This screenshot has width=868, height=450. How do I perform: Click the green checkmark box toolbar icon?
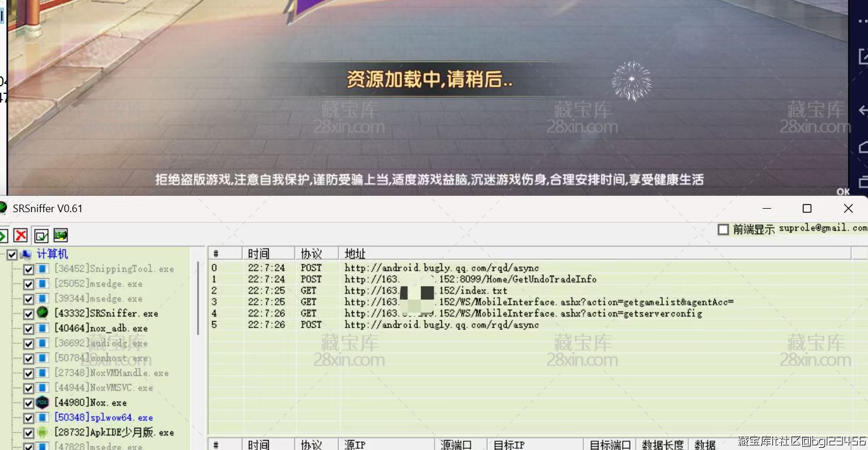click(x=41, y=235)
